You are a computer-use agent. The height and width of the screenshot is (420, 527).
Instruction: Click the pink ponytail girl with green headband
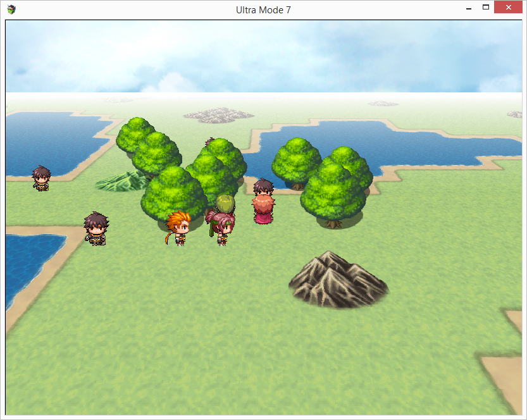(220, 228)
